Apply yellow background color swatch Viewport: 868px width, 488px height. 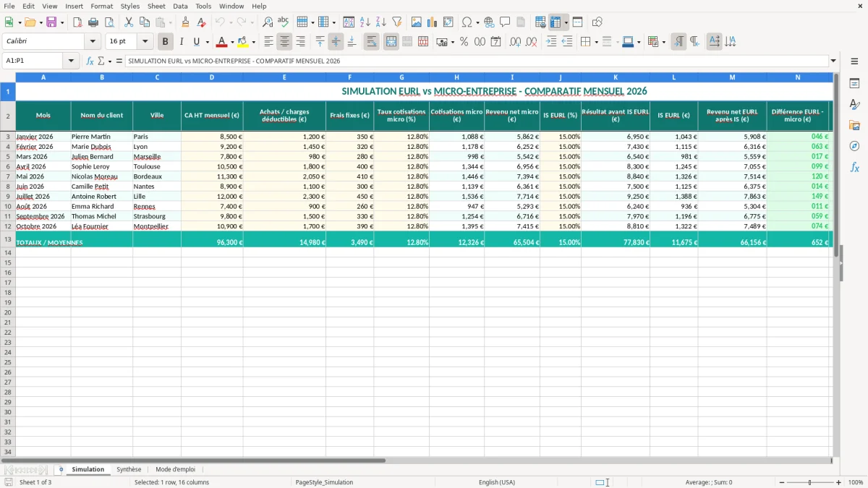(244, 42)
